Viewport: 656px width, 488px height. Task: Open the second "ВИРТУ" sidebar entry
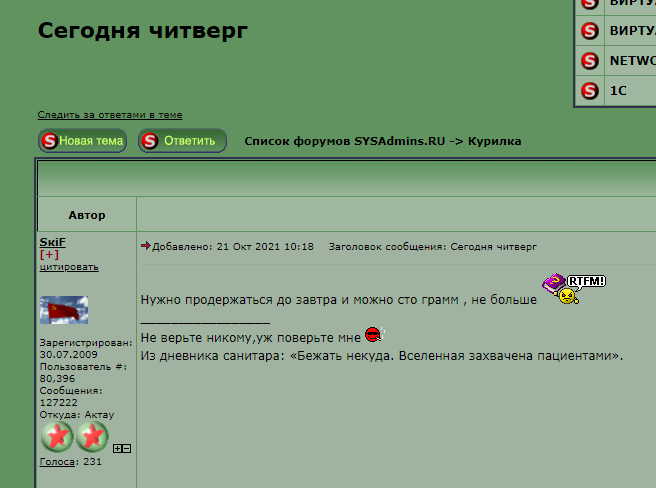click(x=633, y=31)
